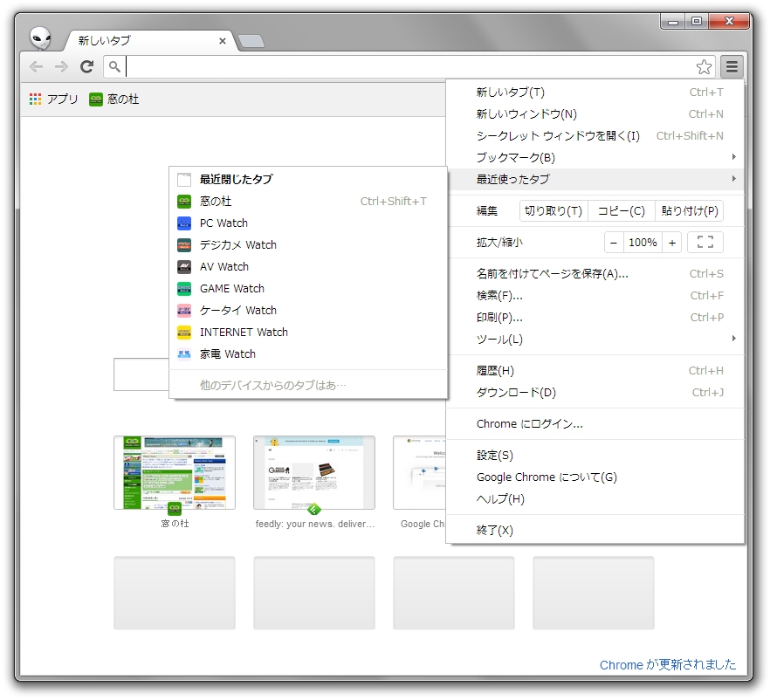
Task: Decrease zoom with the minus button
Action: 614,243
